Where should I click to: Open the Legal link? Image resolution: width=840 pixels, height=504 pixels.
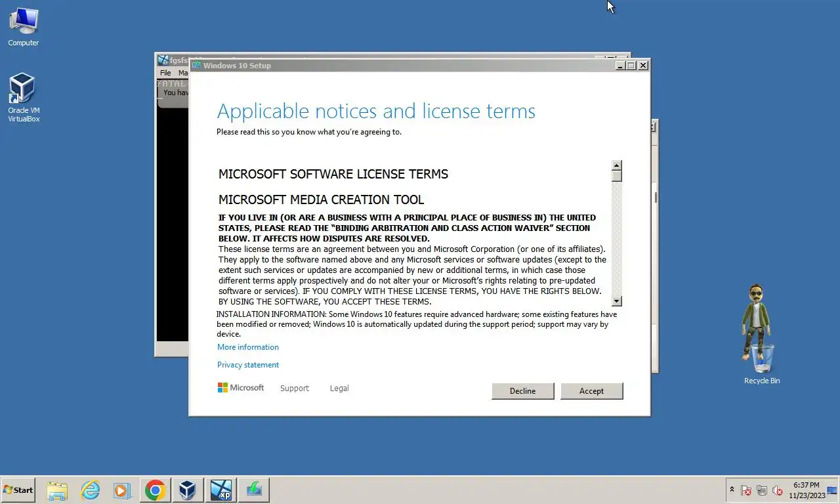(x=339, y=388)
